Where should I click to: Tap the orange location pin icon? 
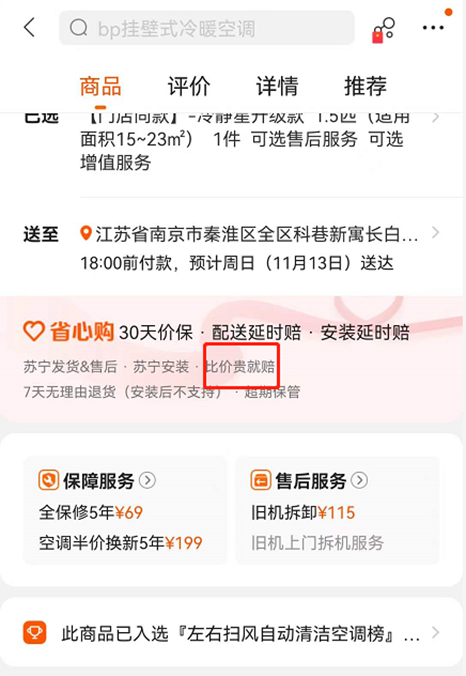click(x=86, y=233)
